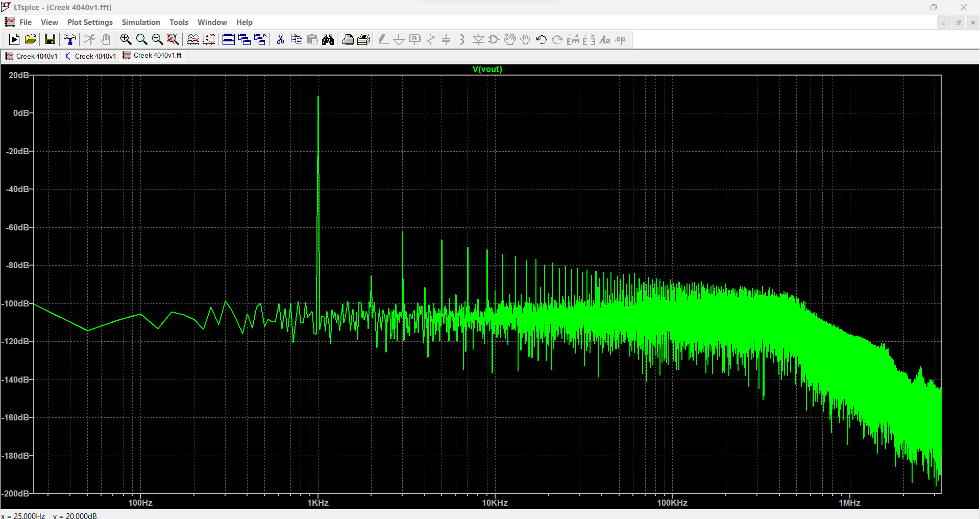Click the grayed hand icon beside Halt
This screenshot has width=980, height=519.
[x=106, y=39]
